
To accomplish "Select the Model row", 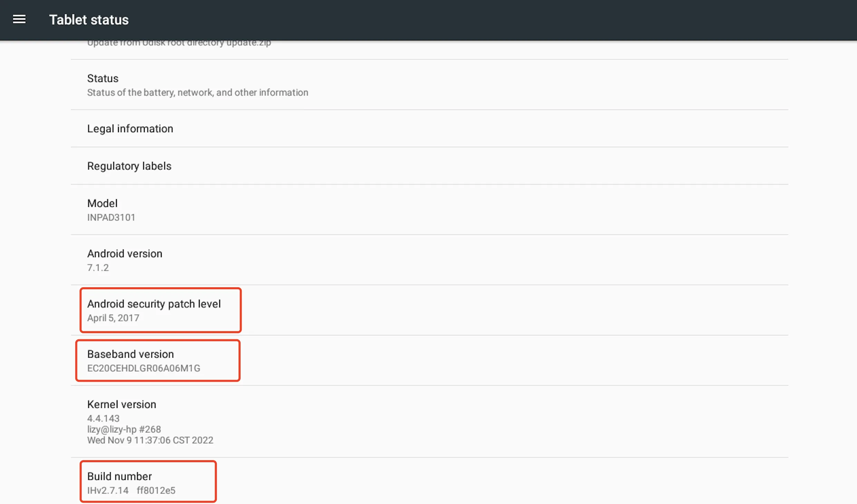I will click(x=430, y=210).
